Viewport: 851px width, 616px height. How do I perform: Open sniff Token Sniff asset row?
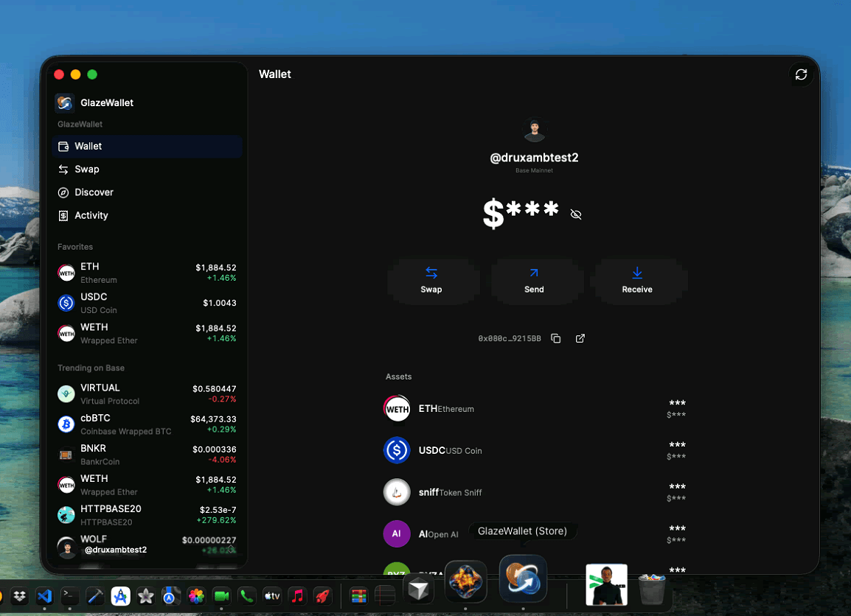click(x=535, y=492)
